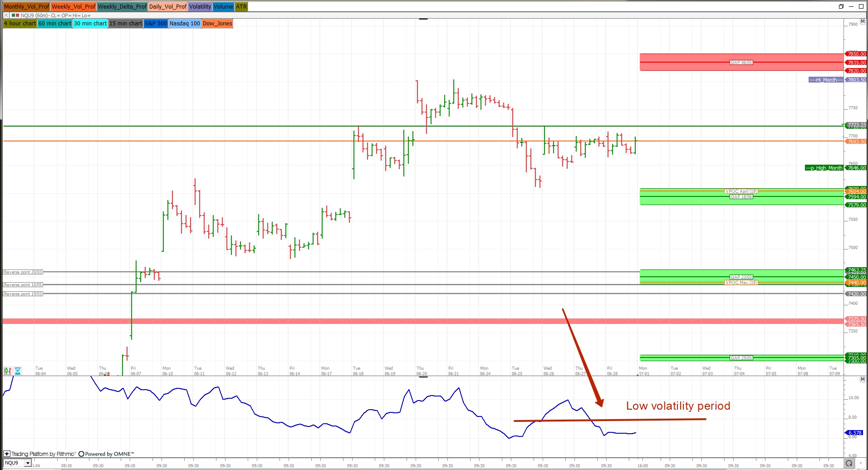Click the 7820.00 price marker
The image size is (868, 470).
(x=856, y=71)
